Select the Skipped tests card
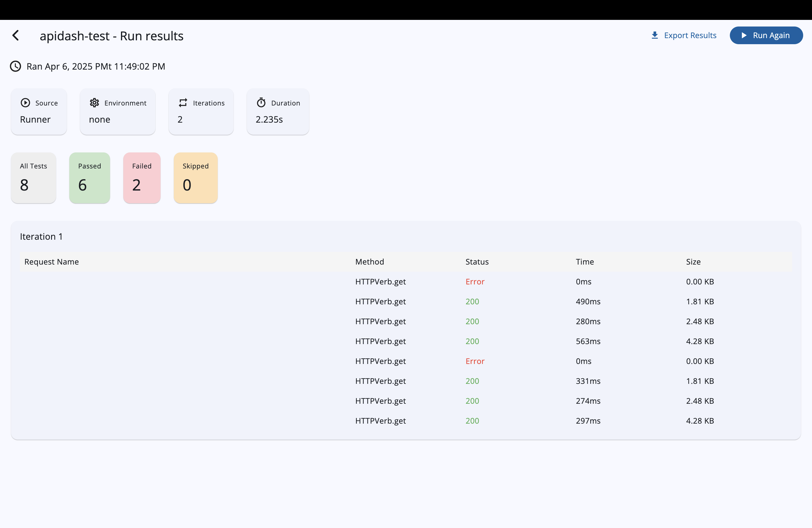The width and height of the screenshot is (812, 528). [196, 178]
